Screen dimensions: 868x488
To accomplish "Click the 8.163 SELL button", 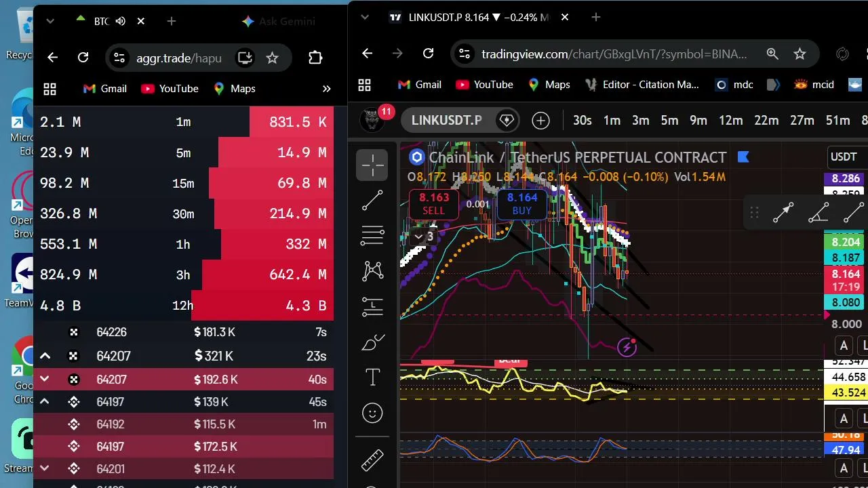I will click(434, 204).
